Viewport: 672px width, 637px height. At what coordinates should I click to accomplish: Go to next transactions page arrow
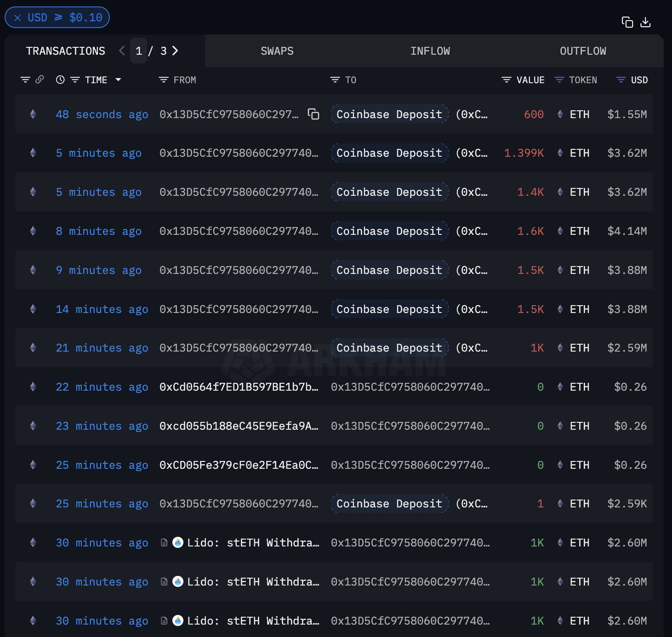175,51
